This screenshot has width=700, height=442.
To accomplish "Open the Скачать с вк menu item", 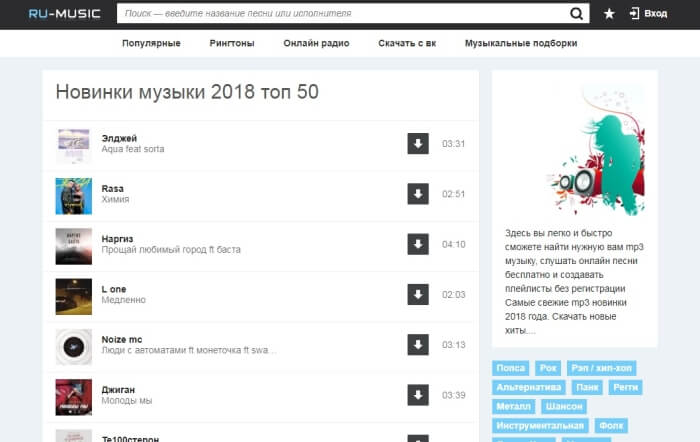I will (x=407, y=43).
